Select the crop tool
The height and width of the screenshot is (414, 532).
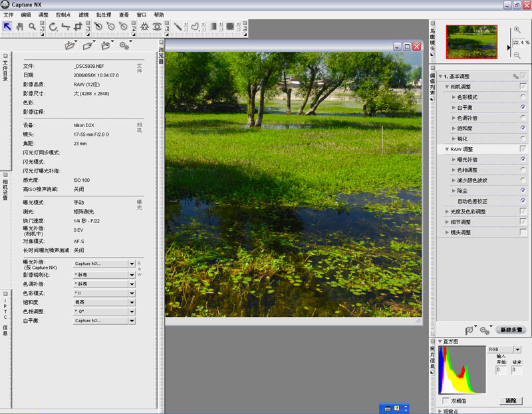click(78, 27)
